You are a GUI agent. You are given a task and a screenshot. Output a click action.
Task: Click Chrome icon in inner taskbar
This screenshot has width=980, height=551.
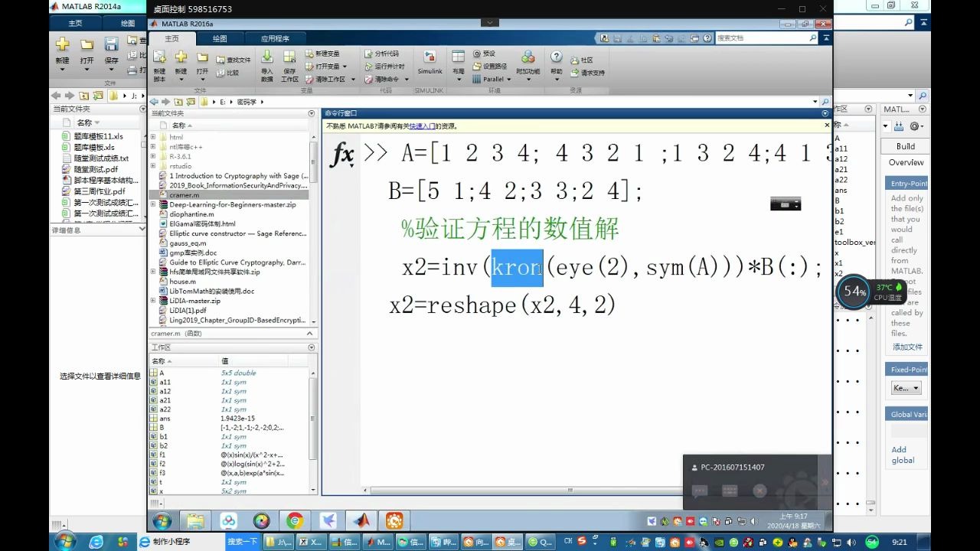point(295,521)
